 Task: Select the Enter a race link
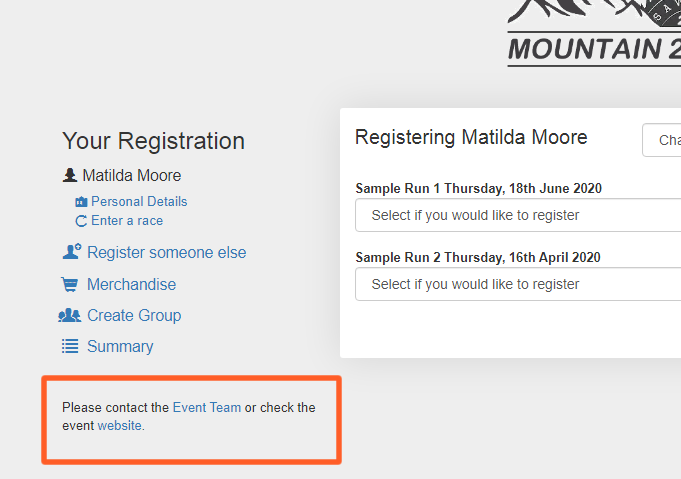(x=127, y=221)
